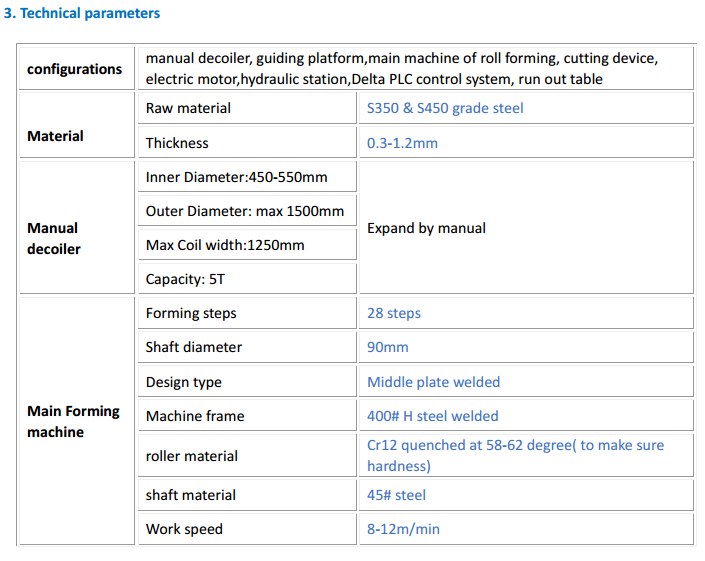Click the 0.3-1.2mm thickness value

click(x=402, y=143)
